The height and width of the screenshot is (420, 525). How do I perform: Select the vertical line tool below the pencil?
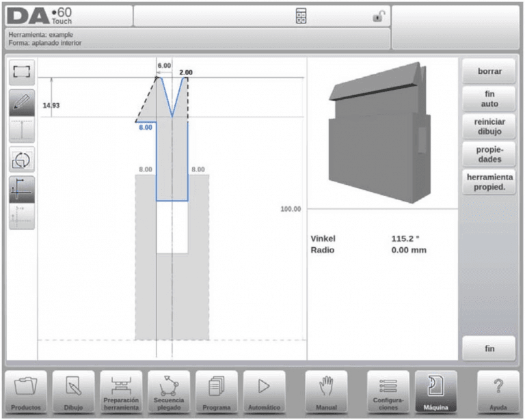click(x=22, y=130)
